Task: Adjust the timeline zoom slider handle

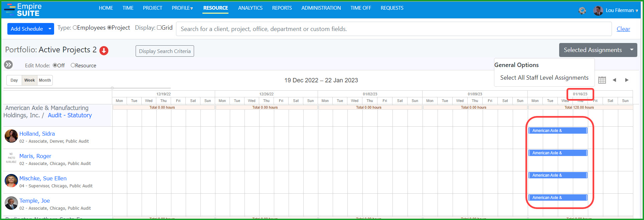Action: (112, 88)
